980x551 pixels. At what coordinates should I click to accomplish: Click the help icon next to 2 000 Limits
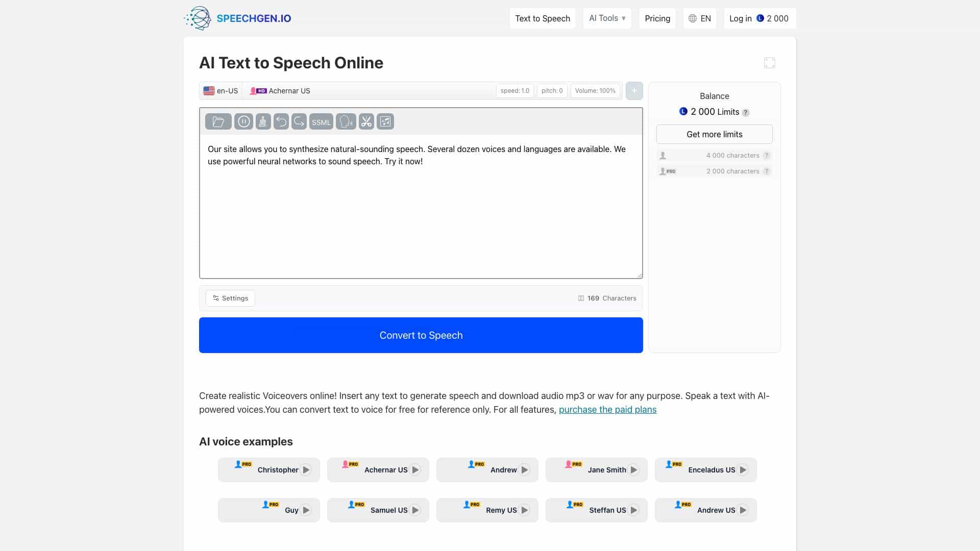pos(746,112)
